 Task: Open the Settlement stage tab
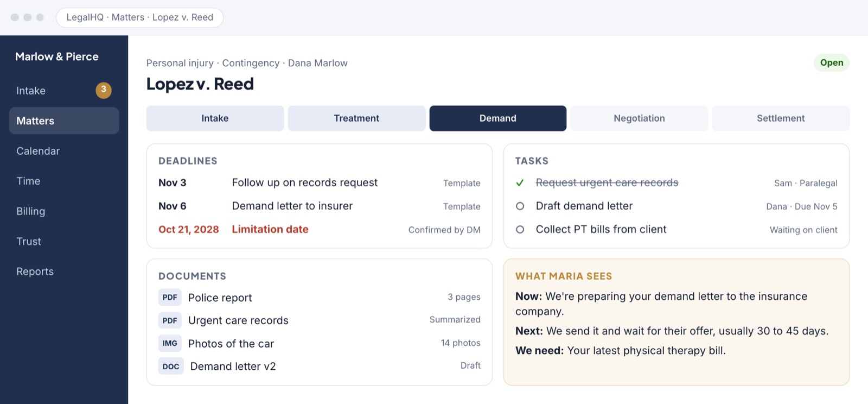coord(781,118)
